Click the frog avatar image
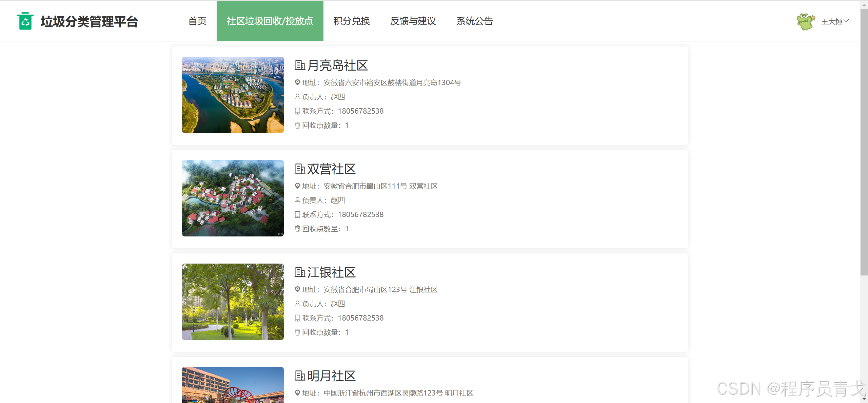The height and width of the screenshot is (403, 868). [806, 21]
